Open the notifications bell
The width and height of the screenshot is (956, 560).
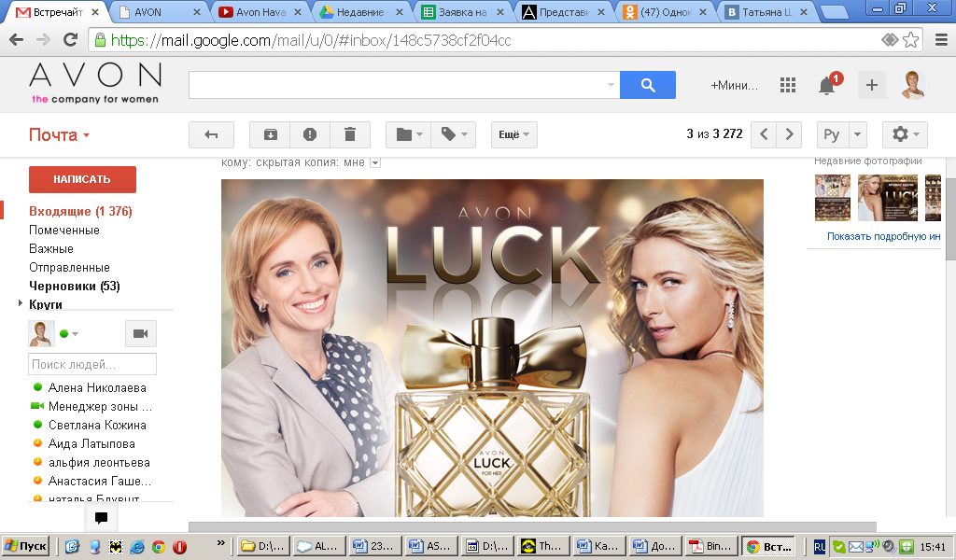point(827,85)
